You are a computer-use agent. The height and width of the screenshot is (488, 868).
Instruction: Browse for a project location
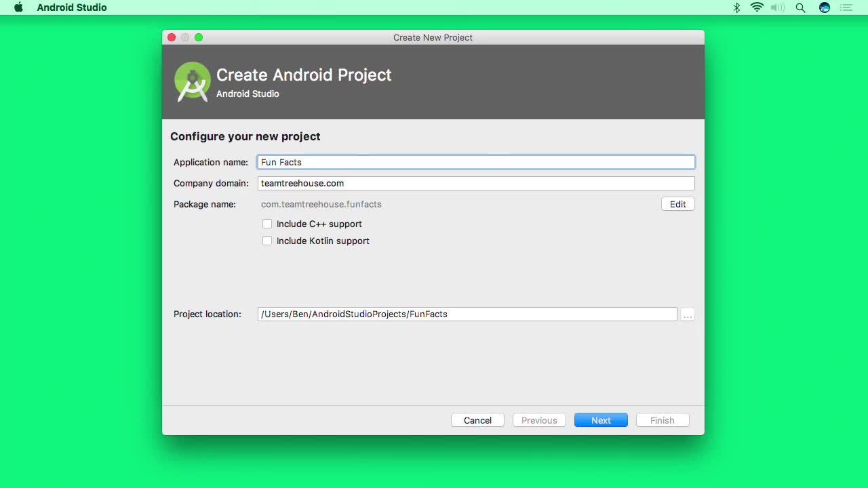coord(687,314)
